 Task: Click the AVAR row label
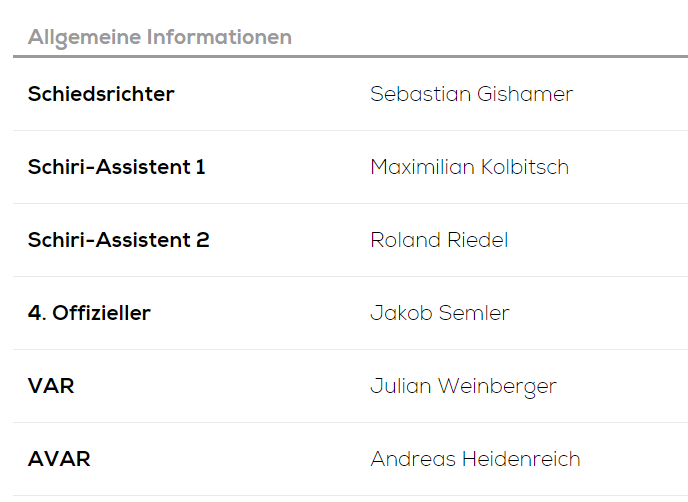pos(59,459)
